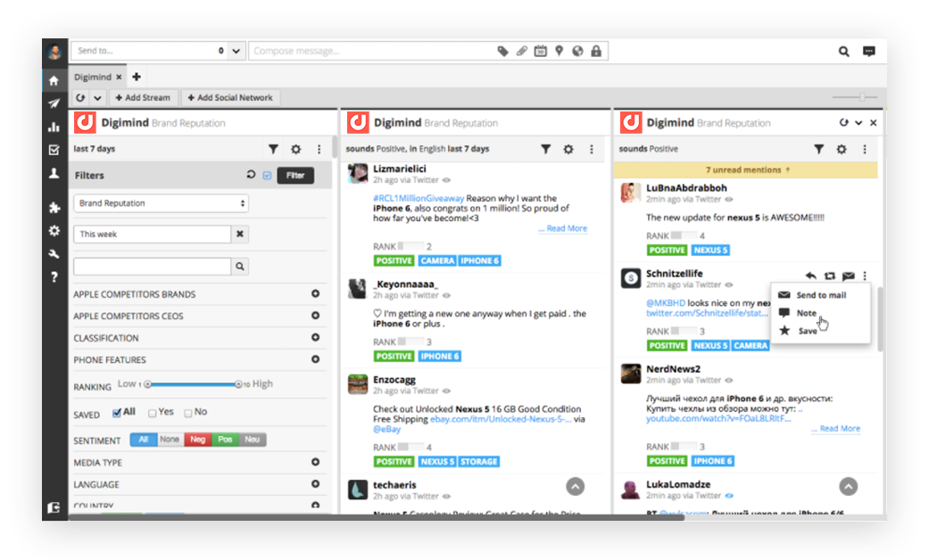The height and width of the screenshot is (560, 929).
Task: Click the tag icon in compose bar
Action: click(x=502, y=51)
